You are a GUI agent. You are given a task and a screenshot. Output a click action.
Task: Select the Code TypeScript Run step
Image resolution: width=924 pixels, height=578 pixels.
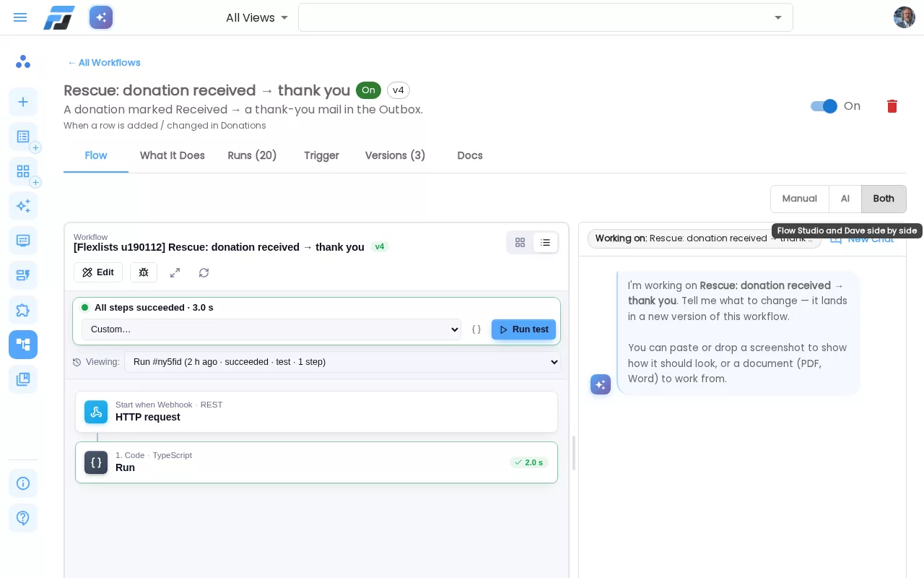(316, 462)
